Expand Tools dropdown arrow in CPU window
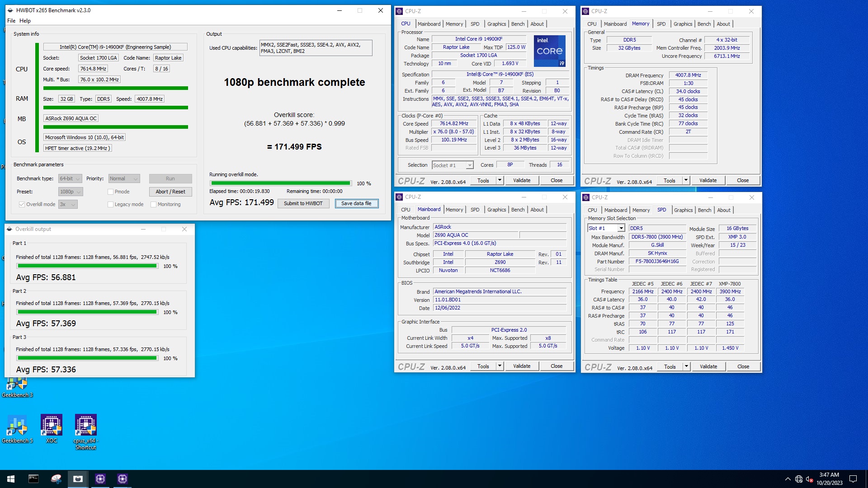Viewport: 868px width, 488px height. (500, 180)
